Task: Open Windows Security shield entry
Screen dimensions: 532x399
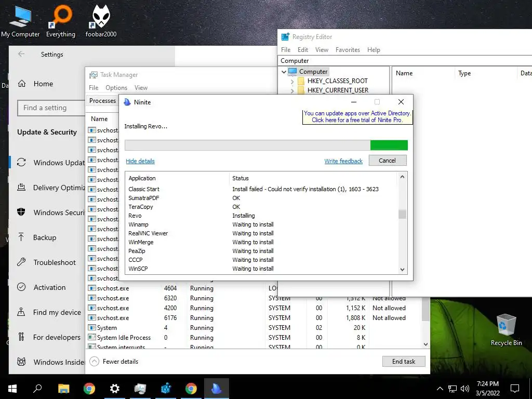Action: pyautogui.click(x=51, y=212)
